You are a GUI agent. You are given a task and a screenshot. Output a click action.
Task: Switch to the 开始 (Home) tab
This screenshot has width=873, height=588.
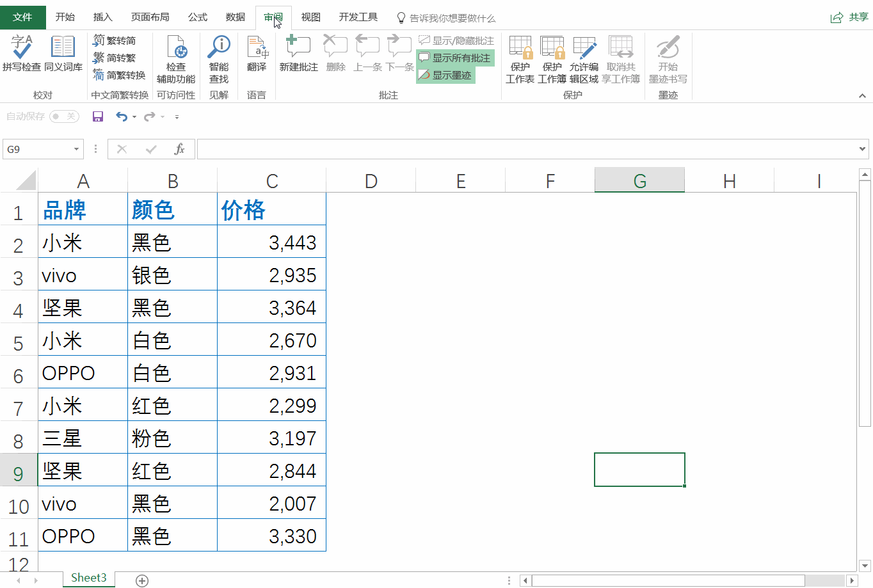point(65,17)
